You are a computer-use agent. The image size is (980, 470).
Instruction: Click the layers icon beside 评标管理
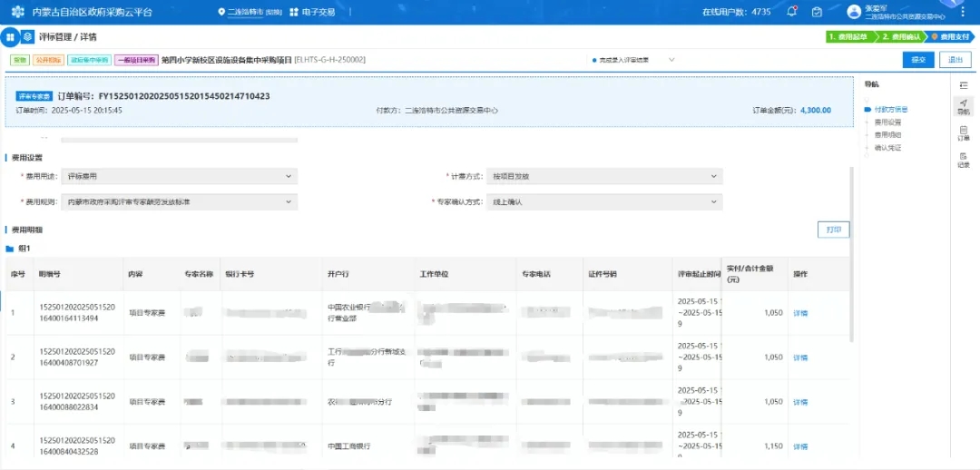point(29,37)
